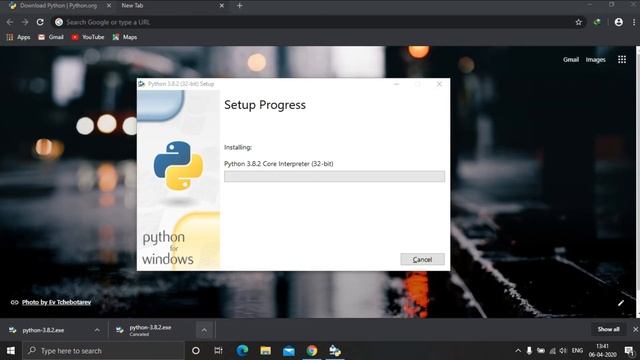
Task: Open the notification action center
Action: (629, 351)
